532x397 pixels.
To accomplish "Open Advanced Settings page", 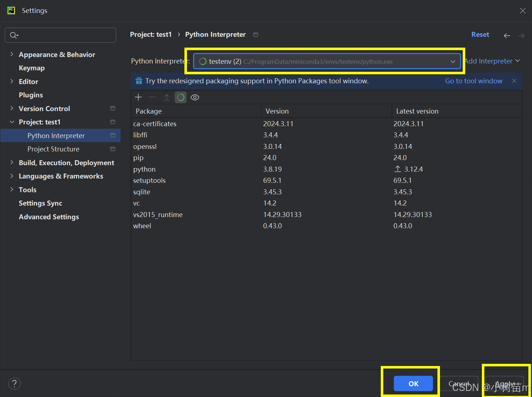I will point(49,217).
